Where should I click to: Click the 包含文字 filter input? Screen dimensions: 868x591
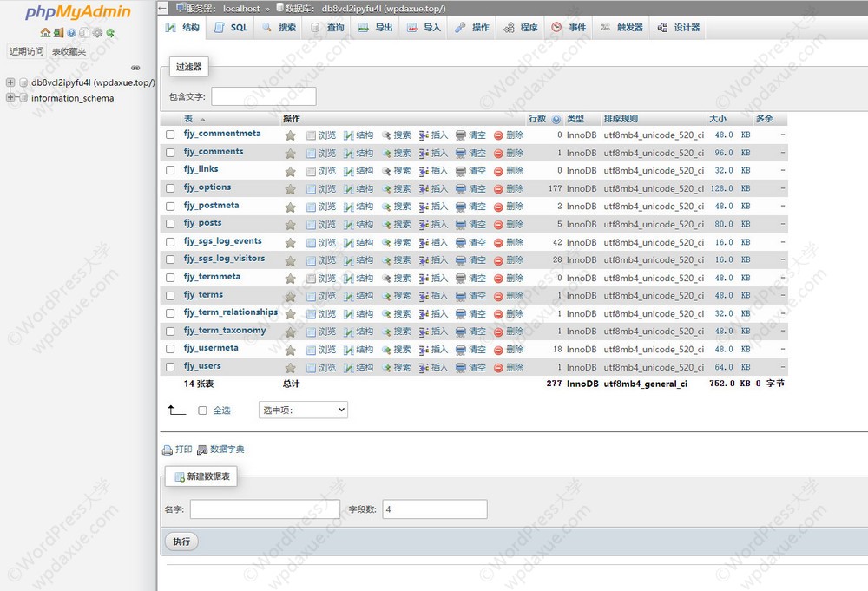coord(264,96)
